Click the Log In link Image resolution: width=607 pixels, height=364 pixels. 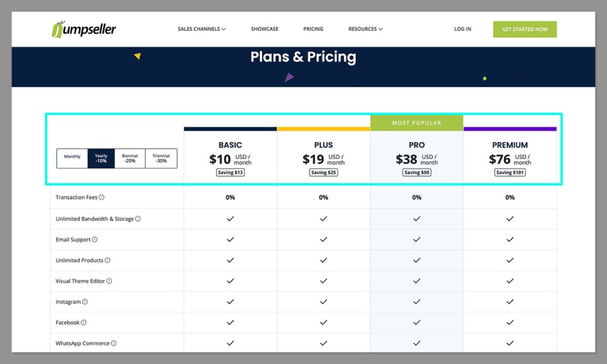pyautogui.click(x=462, y=28)
